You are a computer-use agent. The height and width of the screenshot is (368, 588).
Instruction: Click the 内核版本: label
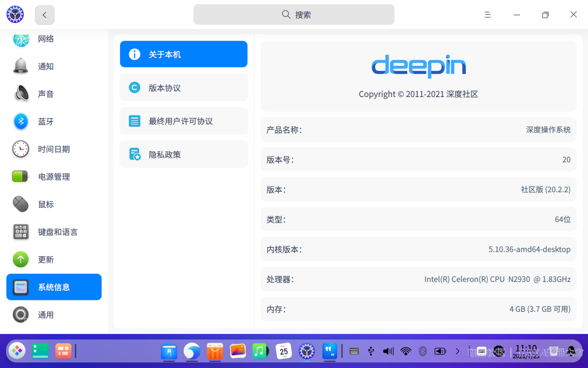coord(284,249)
